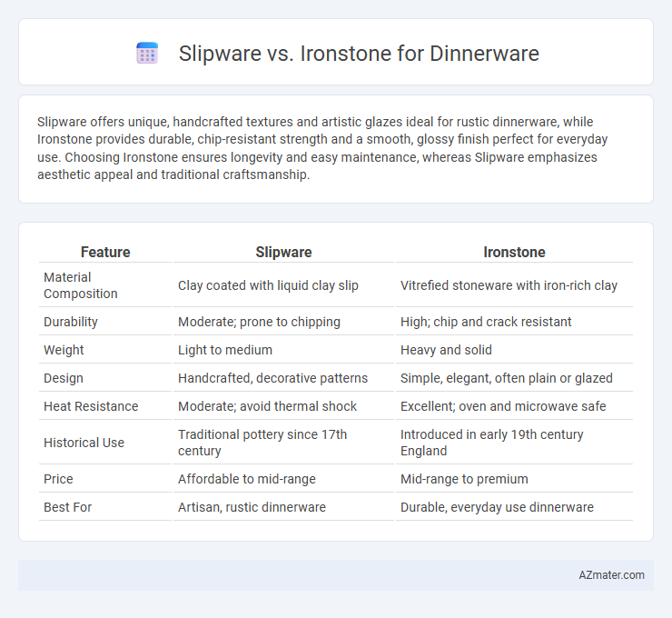Select the cell 'Artisan, rustic dinnerware'
The width and height of the screenshot is (672, 618).
coord(252,507)
